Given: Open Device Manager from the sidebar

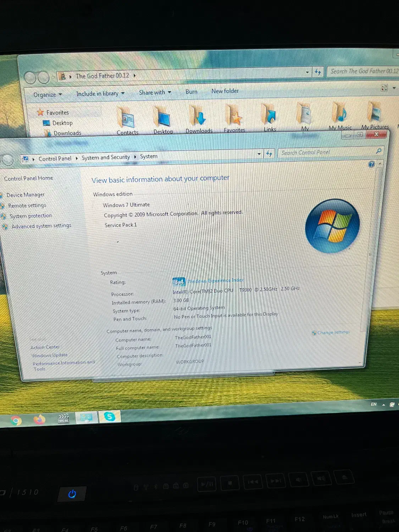Looking at the screenshot, I should [x=26, y=195].
